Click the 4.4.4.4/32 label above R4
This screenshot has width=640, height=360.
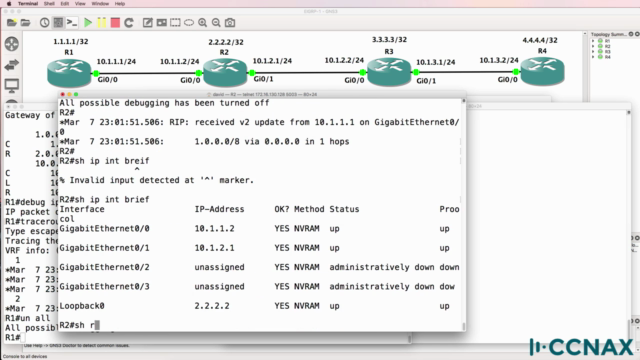[x=540, y=40]
